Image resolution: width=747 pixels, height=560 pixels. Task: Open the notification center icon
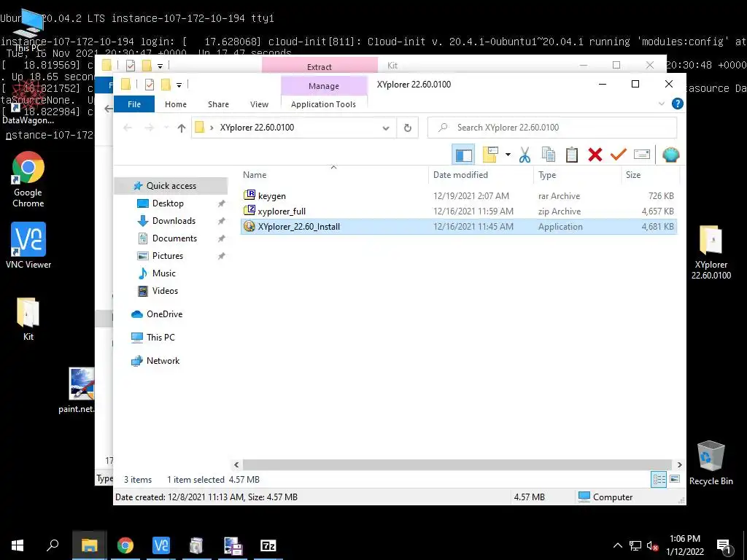[x=724, y=546]
